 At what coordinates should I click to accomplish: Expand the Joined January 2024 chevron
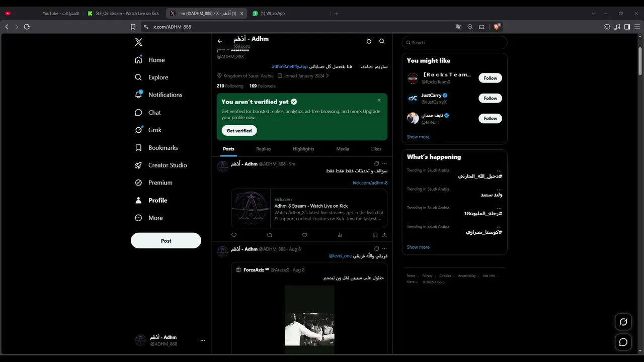pyautogui.click(x=327, y=76)
